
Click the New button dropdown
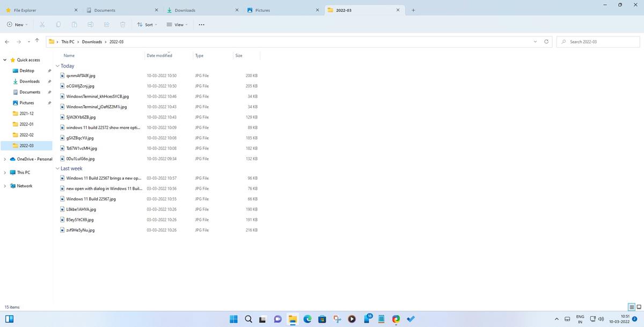coord(17,25)
